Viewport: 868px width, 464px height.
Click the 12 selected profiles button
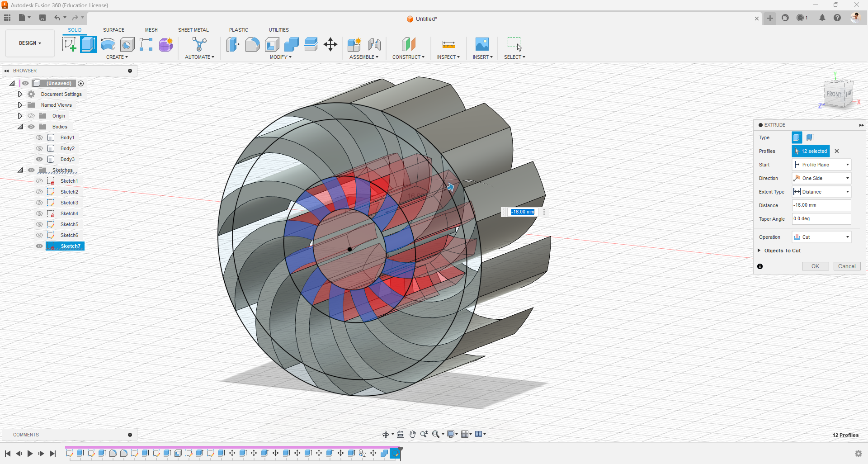pyautogui.click(x=811, y=151)
